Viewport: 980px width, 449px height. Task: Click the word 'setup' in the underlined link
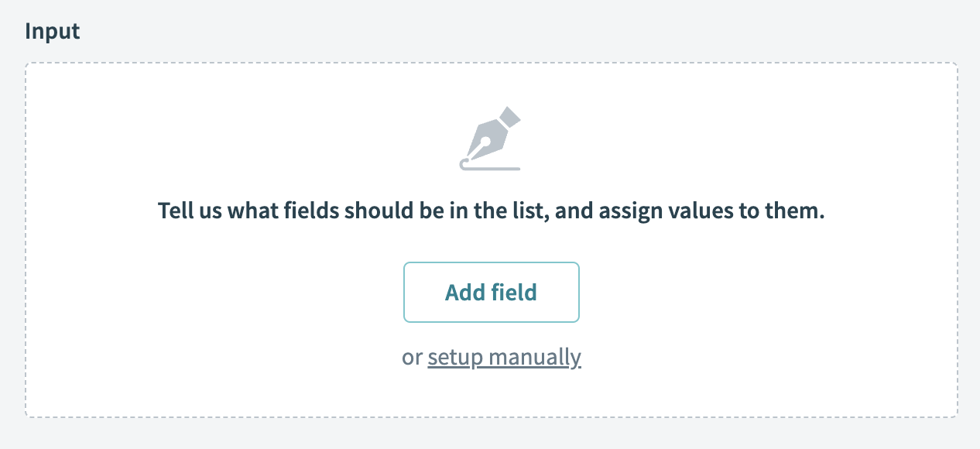point(455,357)
